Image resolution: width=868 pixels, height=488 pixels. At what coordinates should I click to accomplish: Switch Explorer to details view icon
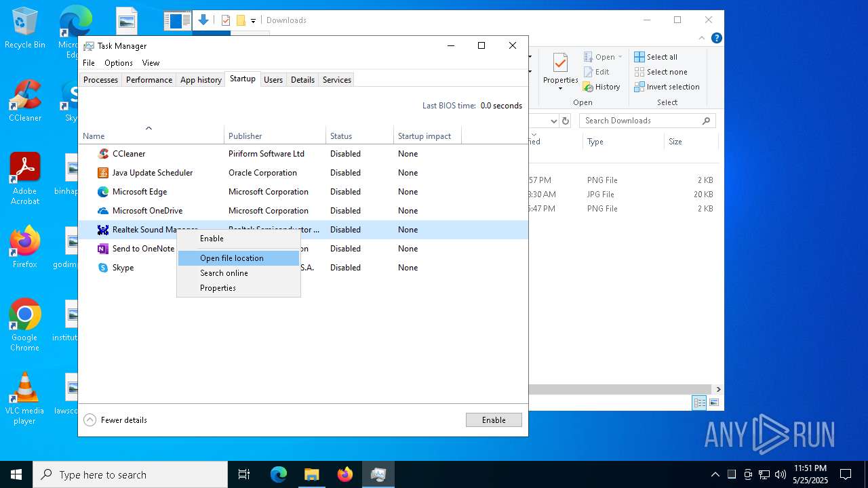[x=699, y=403]
